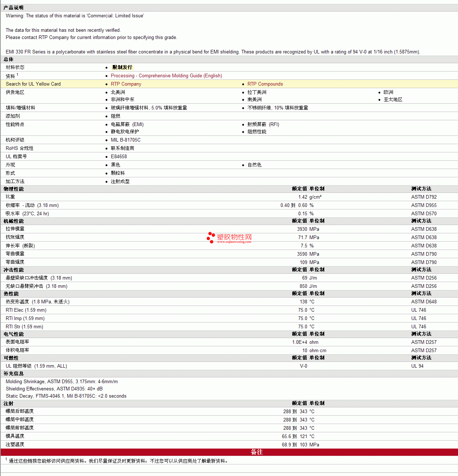Click the 限制发行 material status text
The image size is (458, 476).
(122, 67)
